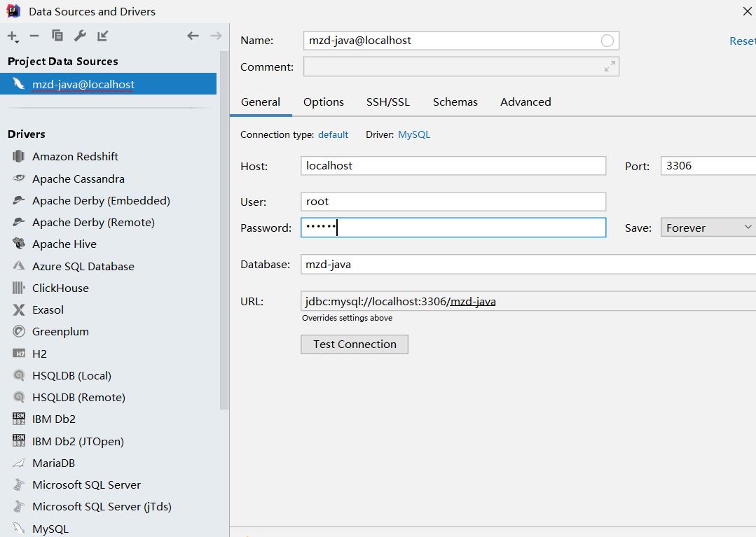The width and height of the screenshot is (756, 537).
Task: Select the ClickHouse driver icon
Action: (18, 288)
